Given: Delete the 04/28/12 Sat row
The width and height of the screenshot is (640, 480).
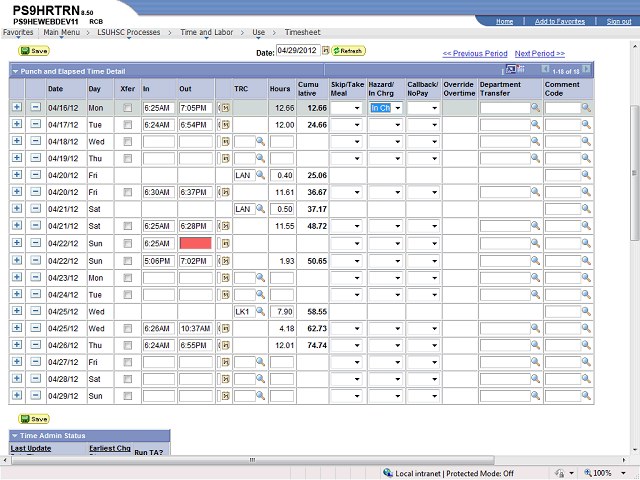Looking at the screenshot, I should coord(36,379).
